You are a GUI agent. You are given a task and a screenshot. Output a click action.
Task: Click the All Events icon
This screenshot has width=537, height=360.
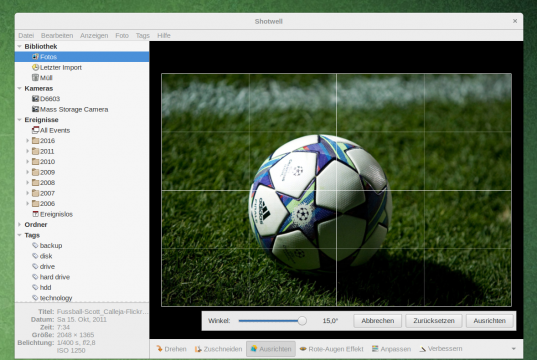tap(35, 130)
